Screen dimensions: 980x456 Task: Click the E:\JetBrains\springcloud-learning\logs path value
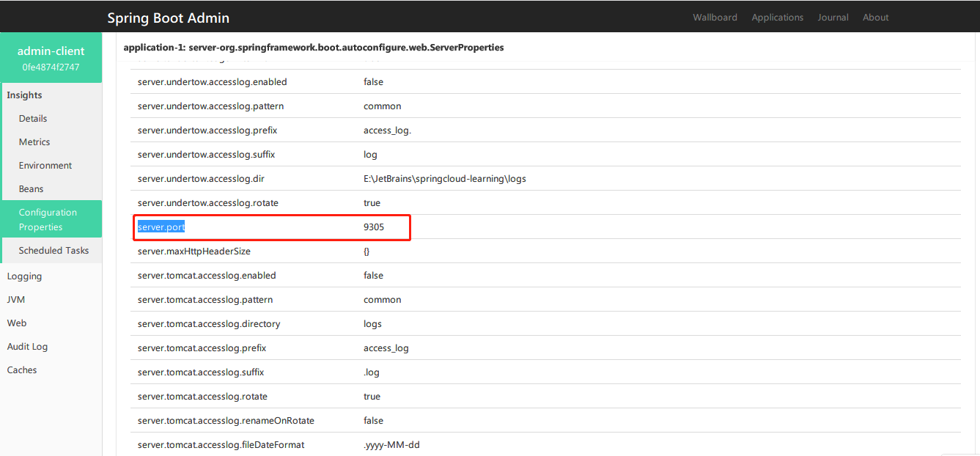pyautogui.click(x=445, y=179)
